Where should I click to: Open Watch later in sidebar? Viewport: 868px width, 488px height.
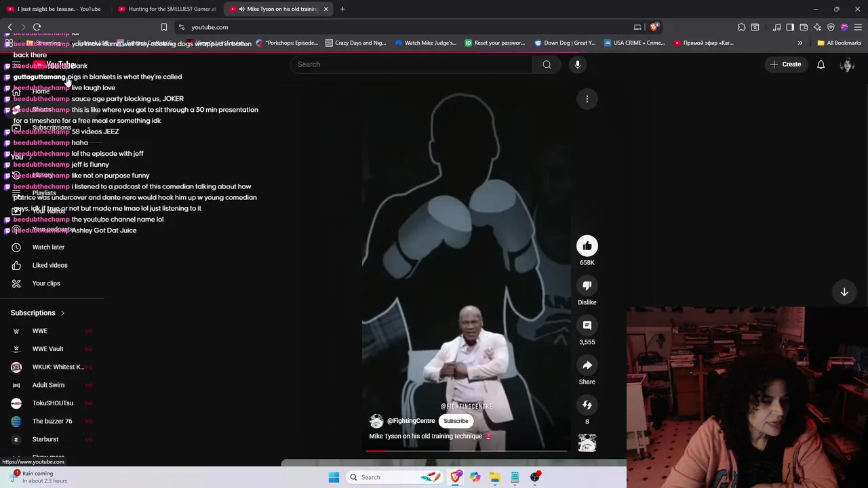coord(48,247)
